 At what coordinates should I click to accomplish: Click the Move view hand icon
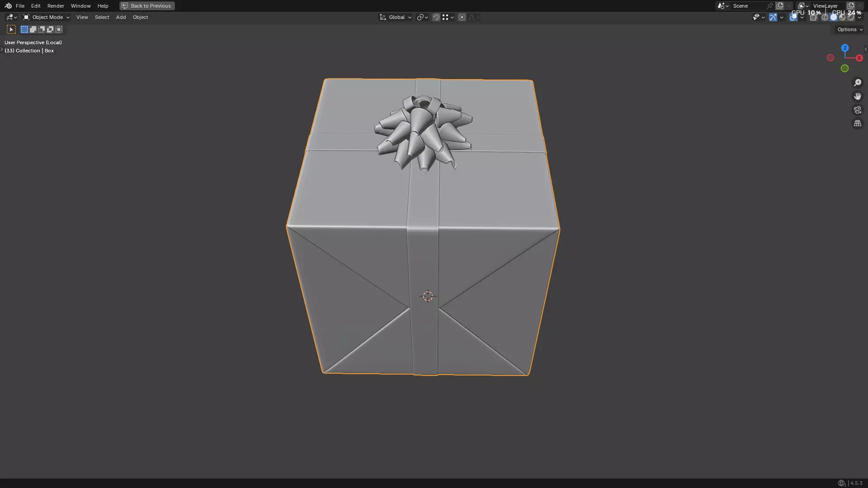858,96
